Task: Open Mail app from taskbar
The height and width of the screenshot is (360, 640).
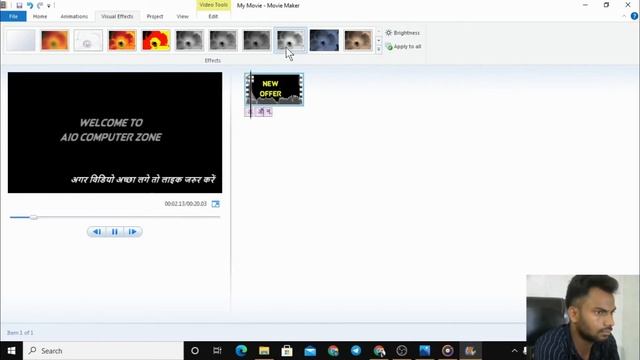Action: click(x=310, y=351)
